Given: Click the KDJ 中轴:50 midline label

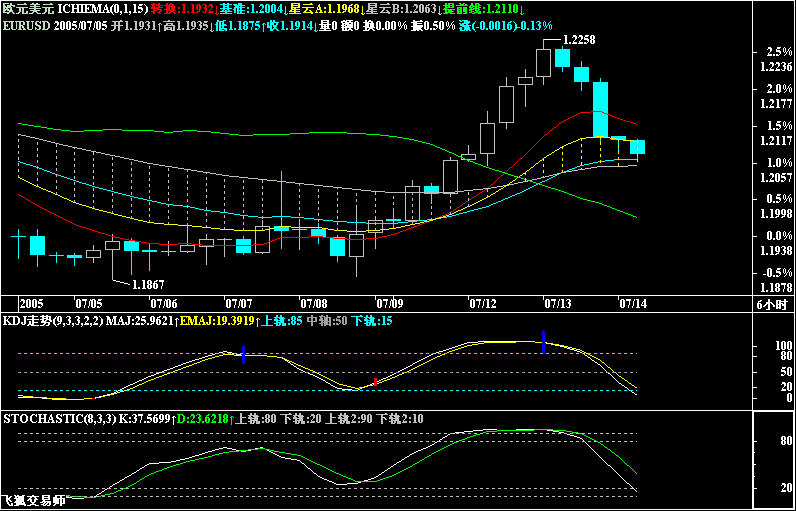Looking at the screenshot, I should (x=326, y=321).
